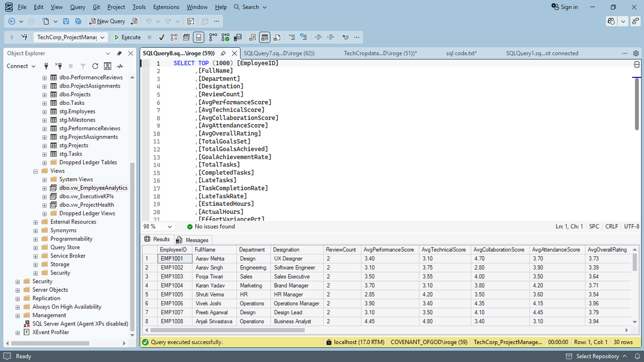The height and width of the screenshot is (362, 644).
Task: Collapse the Views folder
Action: tap(36, 171)
